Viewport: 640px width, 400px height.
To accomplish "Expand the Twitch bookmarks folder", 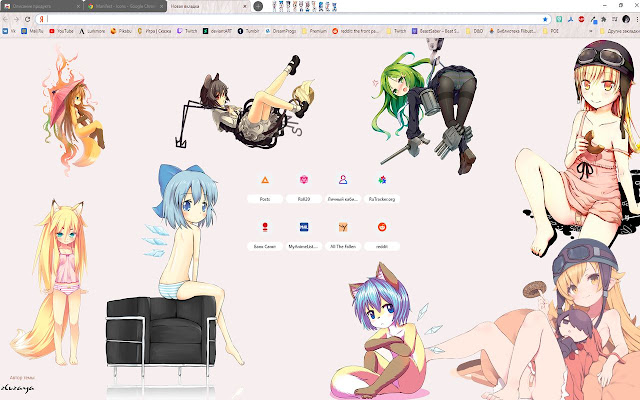I will click(x=396, y=31).
